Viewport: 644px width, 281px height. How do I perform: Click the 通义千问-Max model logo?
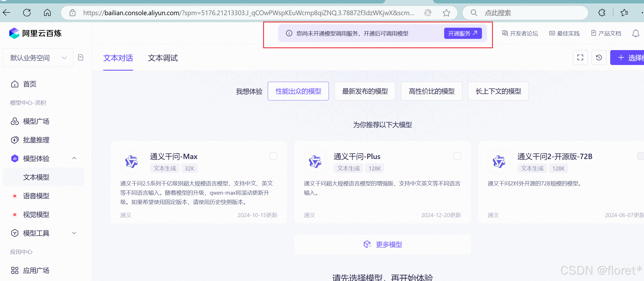[131, 161]
